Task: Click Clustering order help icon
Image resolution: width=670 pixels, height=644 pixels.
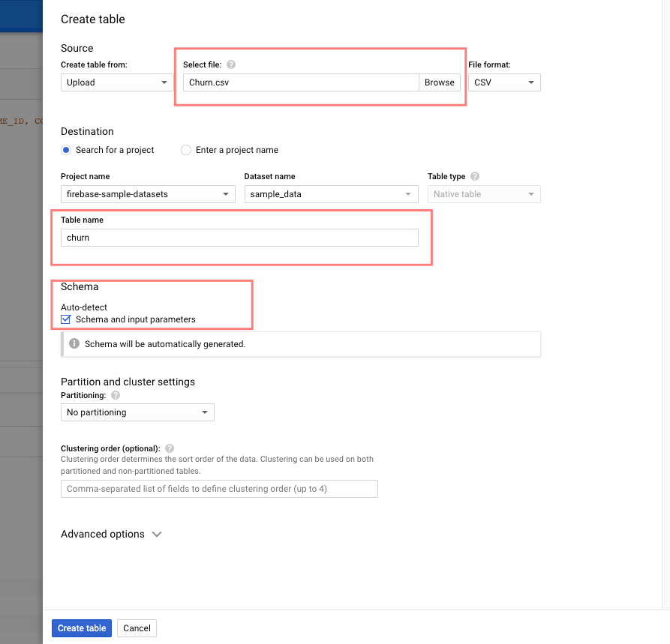Action: tap(170, 448)
